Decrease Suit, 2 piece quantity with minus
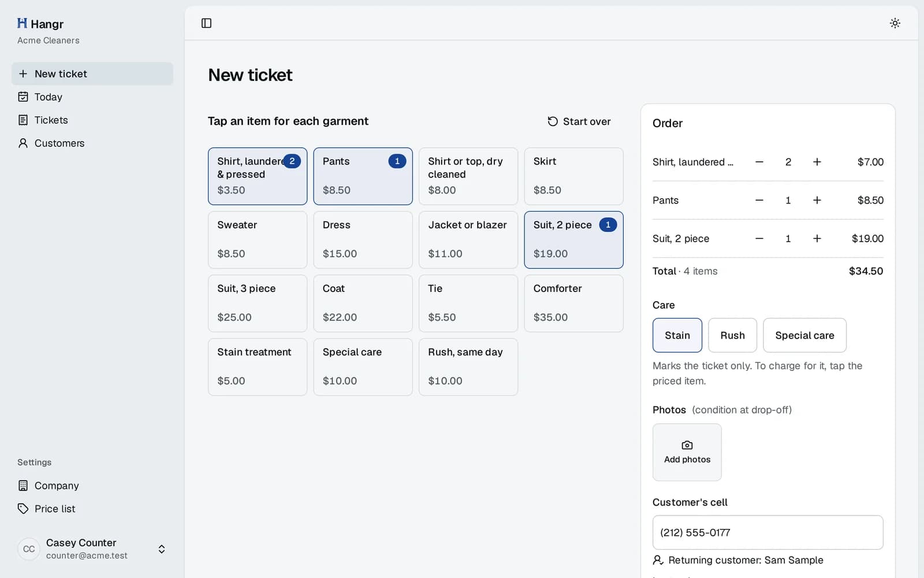The image size is (924, 578). point(759,238)
